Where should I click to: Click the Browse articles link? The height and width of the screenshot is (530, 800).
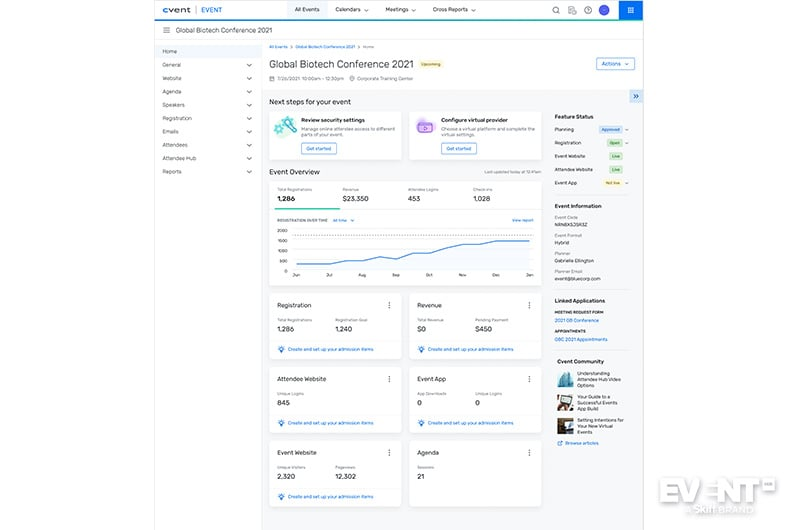(x=582, y=443)
